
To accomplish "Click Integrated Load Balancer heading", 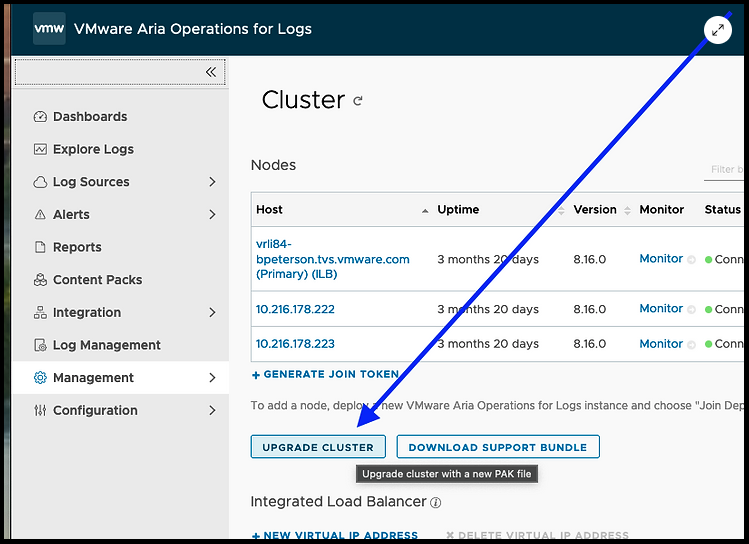I will pos(338,501).
